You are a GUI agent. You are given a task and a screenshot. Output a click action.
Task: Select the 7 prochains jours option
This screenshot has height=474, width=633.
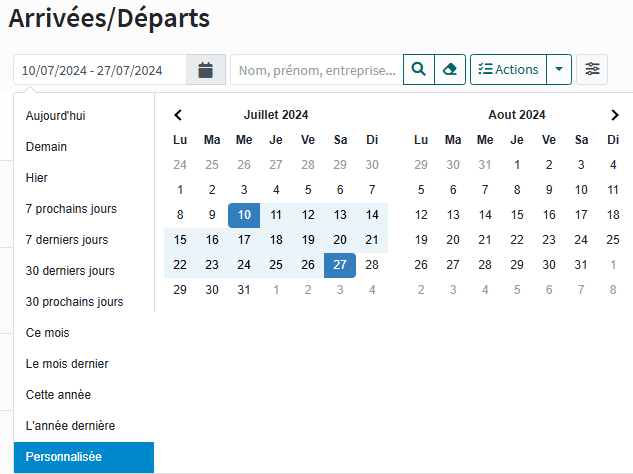pos(71,209)
